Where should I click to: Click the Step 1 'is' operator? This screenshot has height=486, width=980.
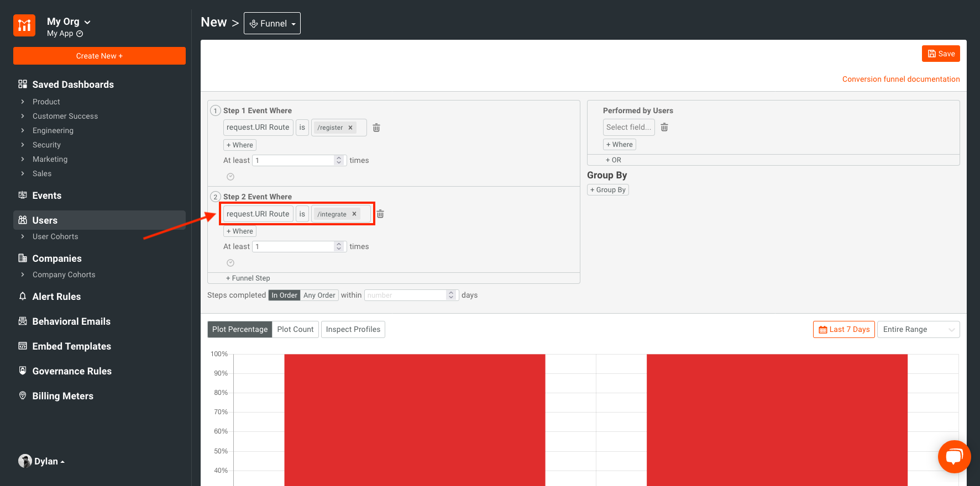pyautogui.click(x=302, y=127)
